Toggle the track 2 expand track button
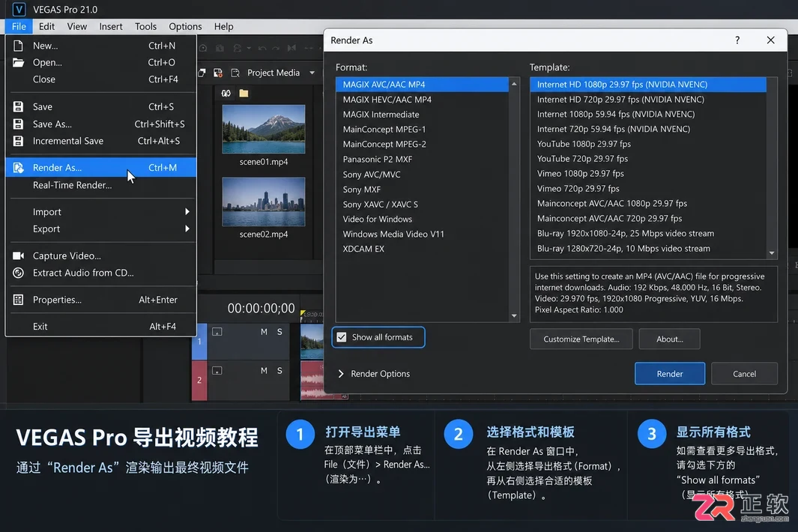The height and width of the screenshot is (532, 798). [x=217, y=371]
